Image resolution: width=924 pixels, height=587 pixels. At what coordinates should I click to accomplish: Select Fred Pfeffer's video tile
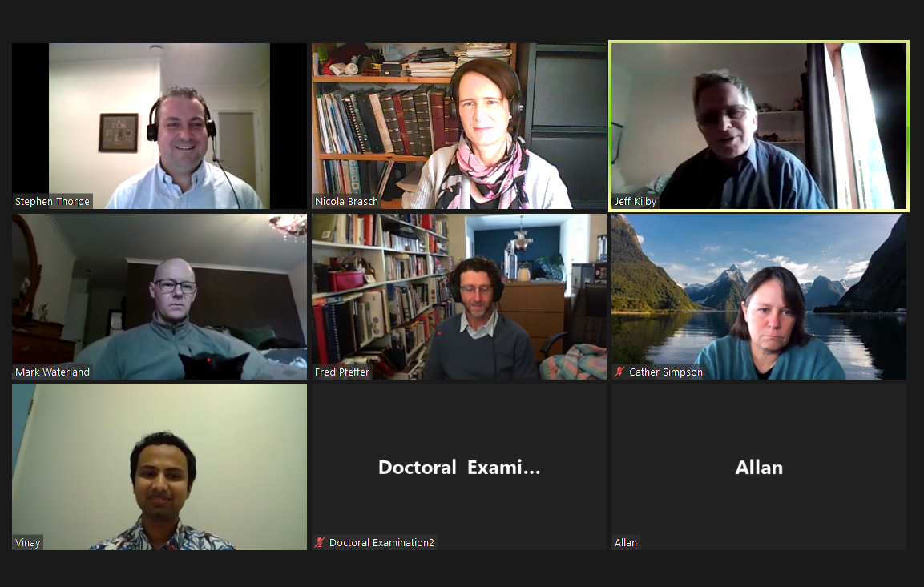pos(459,297)
